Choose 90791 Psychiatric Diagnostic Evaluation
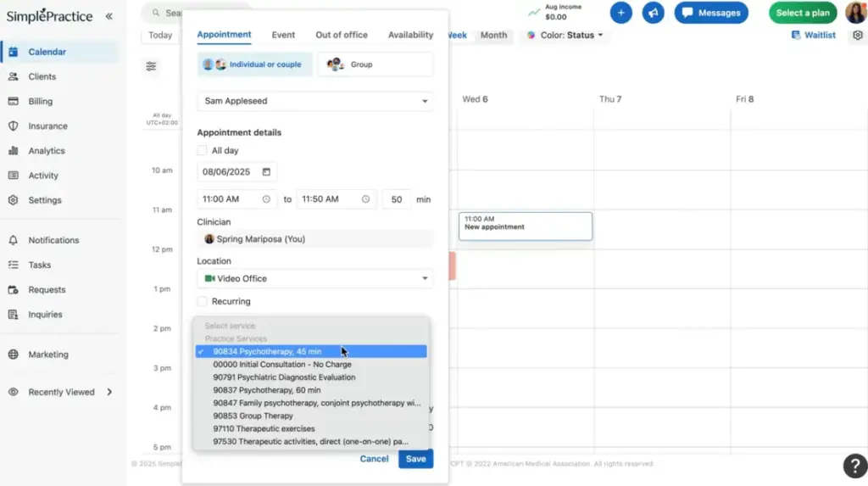Image resolution: width=868 pixels, height=486 pixels. click(311, 377)
